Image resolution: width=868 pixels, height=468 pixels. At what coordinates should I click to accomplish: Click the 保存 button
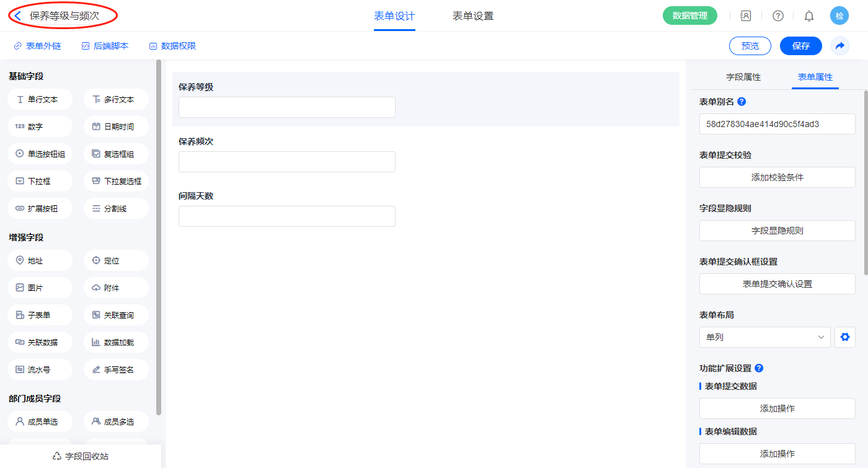coord(800,46)
